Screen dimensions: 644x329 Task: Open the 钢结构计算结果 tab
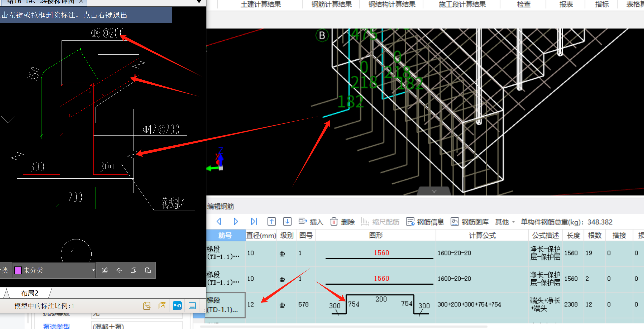pos(392,4)
